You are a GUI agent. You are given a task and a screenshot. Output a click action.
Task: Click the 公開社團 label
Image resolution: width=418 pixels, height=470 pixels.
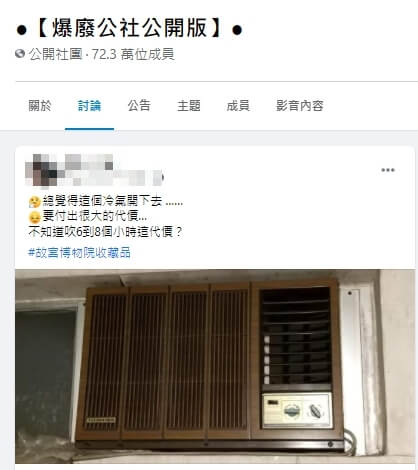pos(55,54)
